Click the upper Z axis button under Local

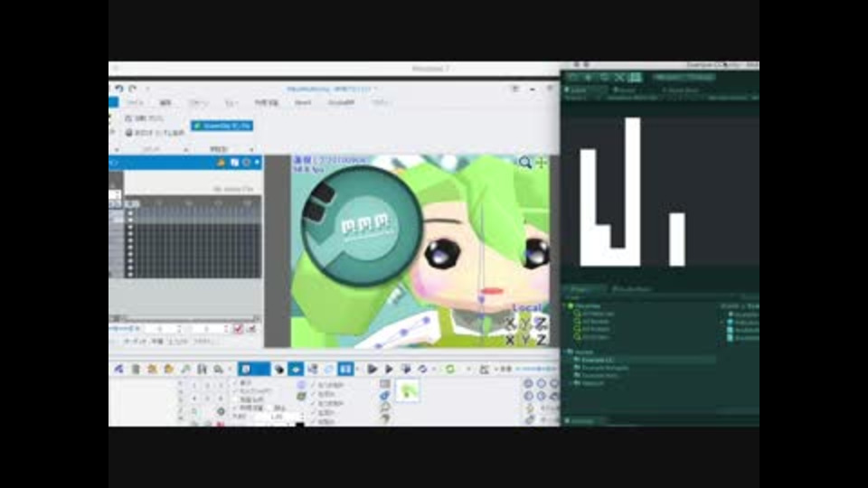[x=541, y=324]
